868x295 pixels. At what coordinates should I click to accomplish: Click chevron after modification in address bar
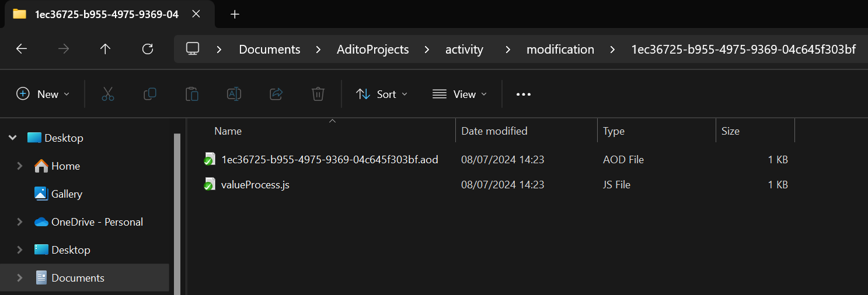tap(612, 50)
